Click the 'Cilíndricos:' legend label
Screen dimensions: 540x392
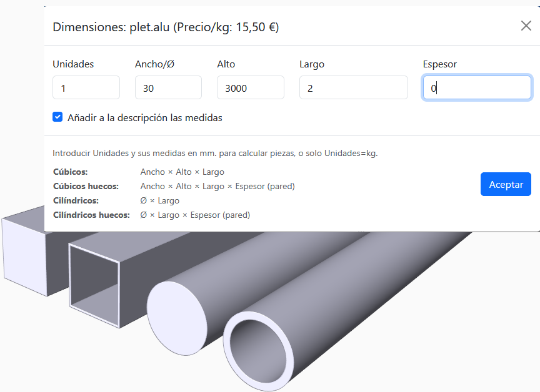click(x=76, y=200)
